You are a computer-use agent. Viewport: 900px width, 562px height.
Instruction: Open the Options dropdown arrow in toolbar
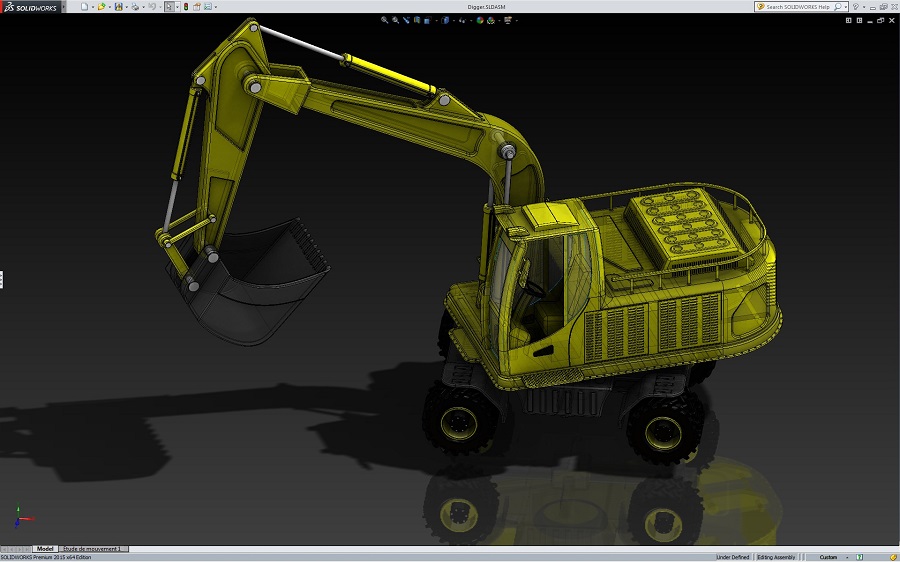pos(216,6)
